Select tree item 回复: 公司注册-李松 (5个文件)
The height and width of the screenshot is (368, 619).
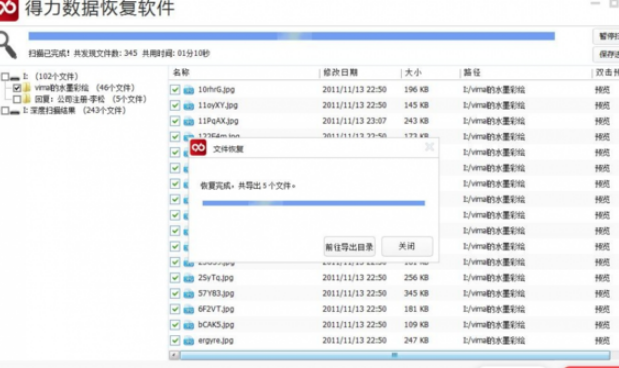tap(90, 99)
